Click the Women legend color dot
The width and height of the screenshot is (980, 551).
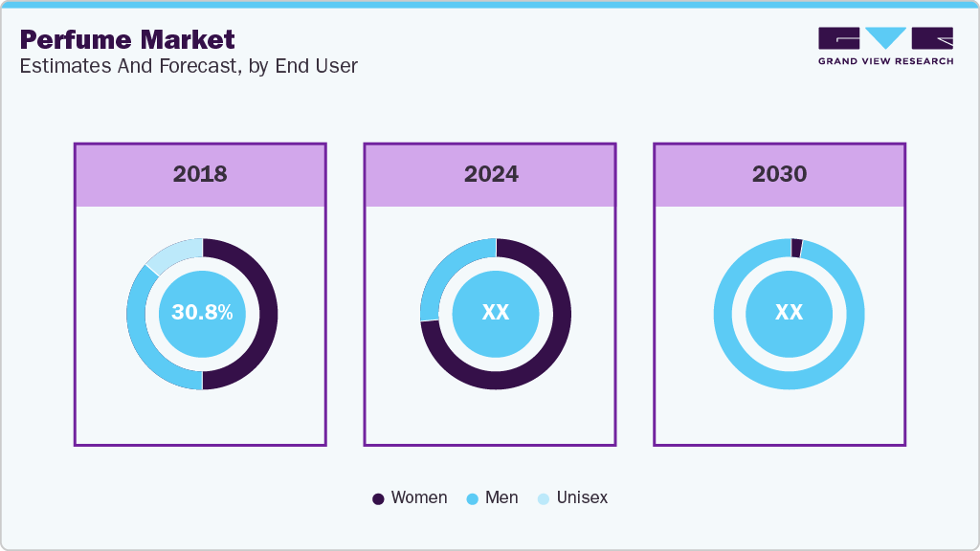pos(378,498)
